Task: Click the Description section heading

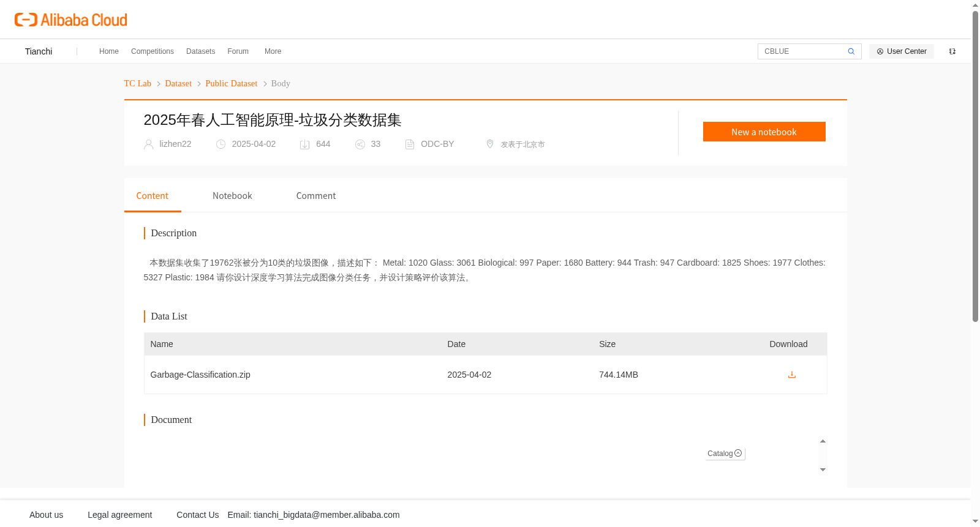Action: (x=174, y=233)
